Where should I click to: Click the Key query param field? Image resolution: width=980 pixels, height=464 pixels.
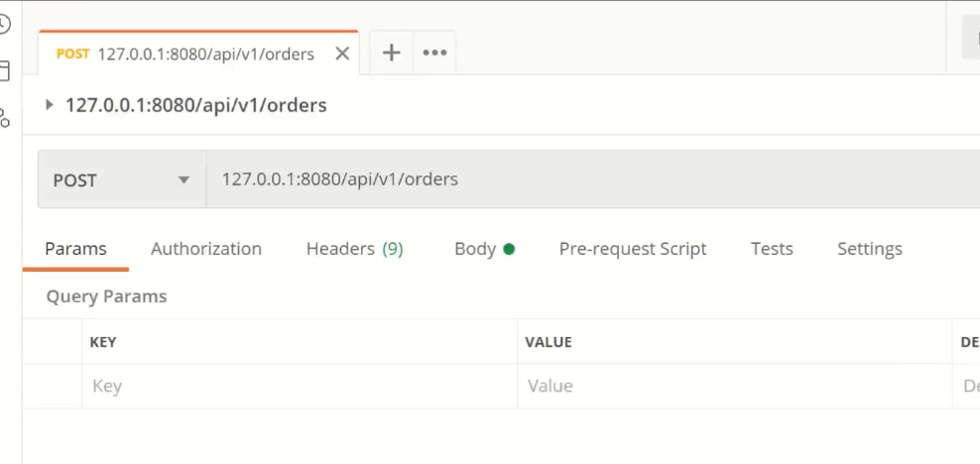[x=300, y=386]
